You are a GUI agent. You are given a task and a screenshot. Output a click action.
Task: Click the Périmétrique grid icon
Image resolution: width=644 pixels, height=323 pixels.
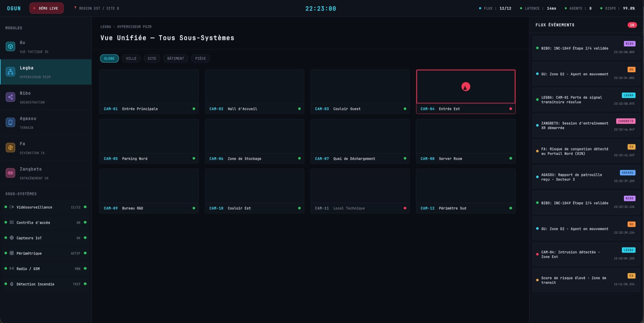[x=12, y=253]
